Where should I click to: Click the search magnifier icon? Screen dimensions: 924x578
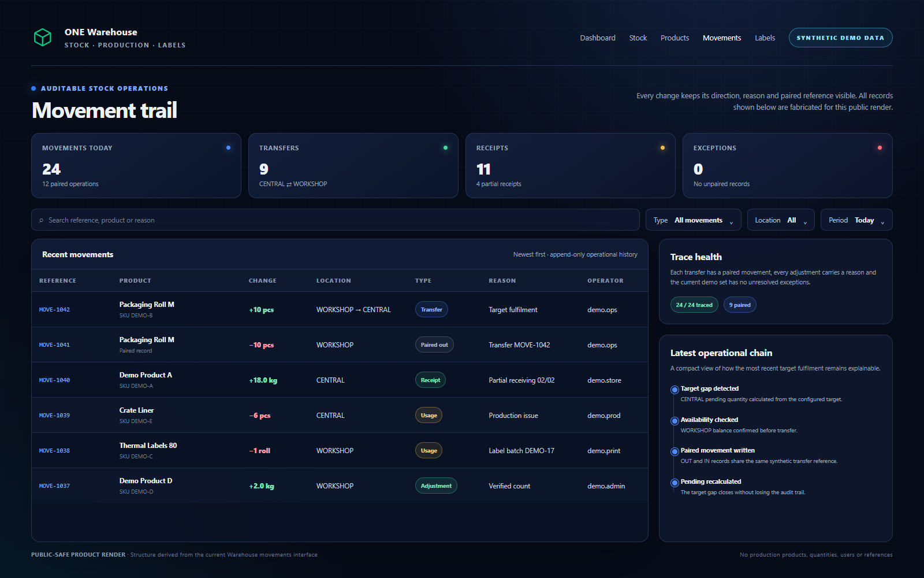pyautogui.click(x=42, y=220)
